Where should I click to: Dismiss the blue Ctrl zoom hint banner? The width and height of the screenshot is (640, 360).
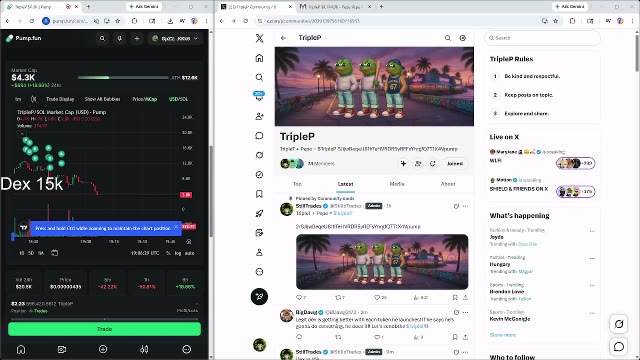176,227
